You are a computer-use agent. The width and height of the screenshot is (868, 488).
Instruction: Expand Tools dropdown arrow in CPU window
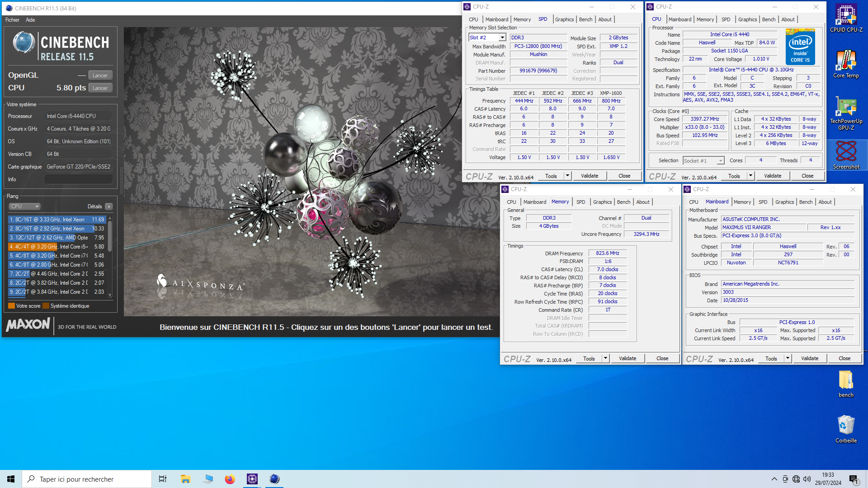point(751,176)
